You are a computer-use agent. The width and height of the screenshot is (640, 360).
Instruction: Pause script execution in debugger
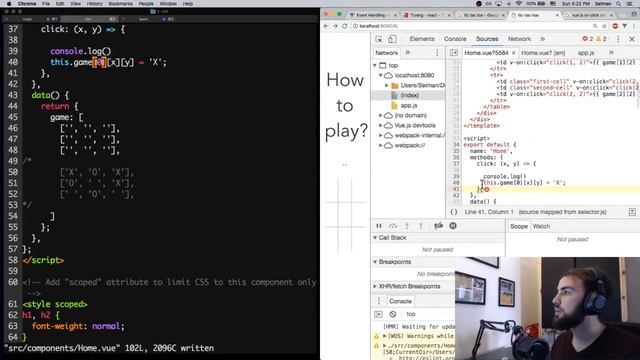[379, 226]
